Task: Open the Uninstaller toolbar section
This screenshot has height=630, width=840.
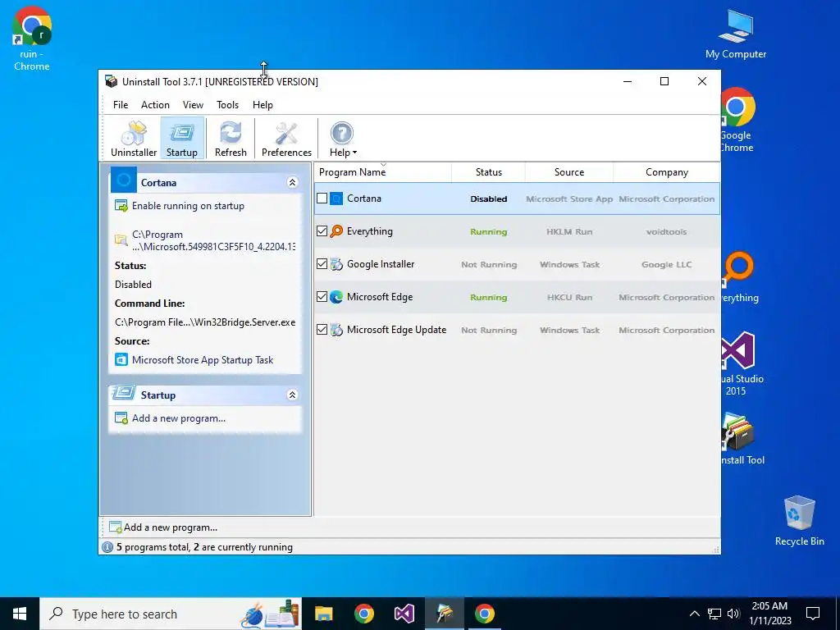Action: pos(134,138)
